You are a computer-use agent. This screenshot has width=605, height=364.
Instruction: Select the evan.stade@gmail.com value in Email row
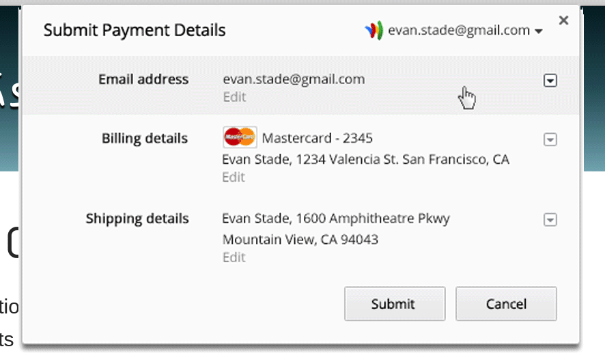coord(294,79)
